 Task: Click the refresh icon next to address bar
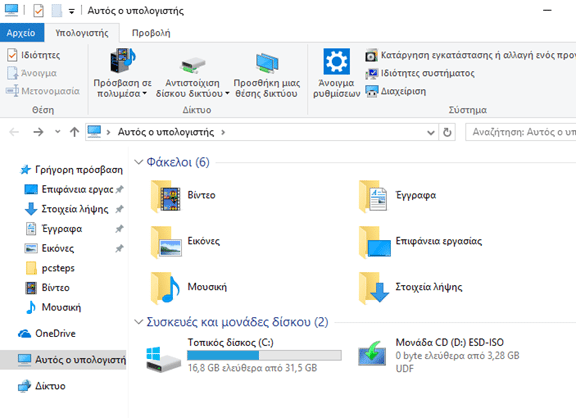click(447, 132)
